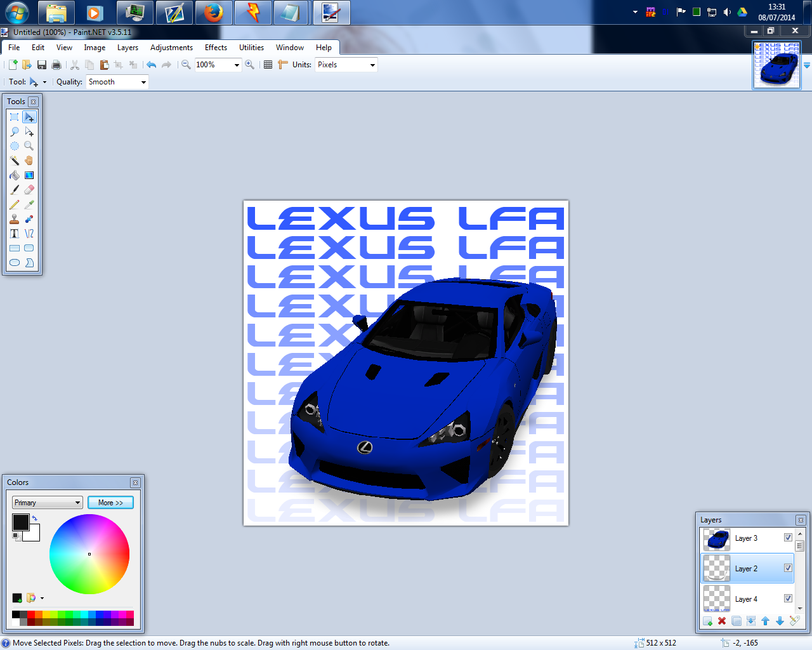Toggle the pixel grid icon
This screenshot has width=812, height=650.
[268, 65]
